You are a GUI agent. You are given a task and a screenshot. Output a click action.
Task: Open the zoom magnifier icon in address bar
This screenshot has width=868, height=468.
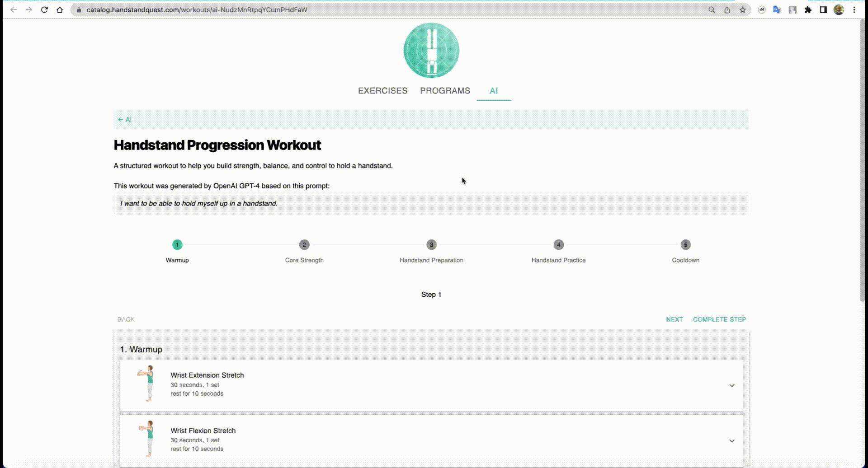pos(712,9)
